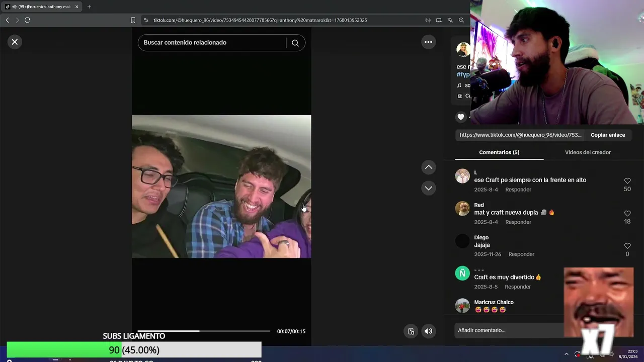
Task: Close the TikTok browser tab
Action: click(x=76, y=7)
